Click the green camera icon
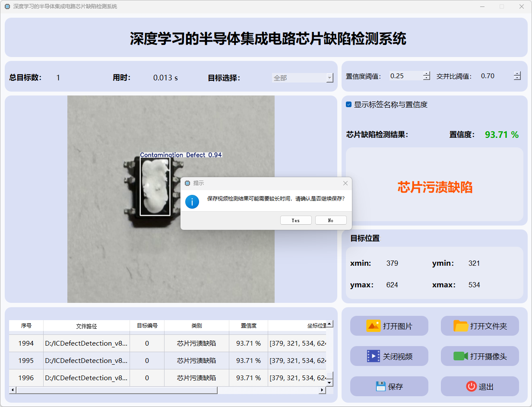Viewport: 532px width, 407px height. click(460, 356)
